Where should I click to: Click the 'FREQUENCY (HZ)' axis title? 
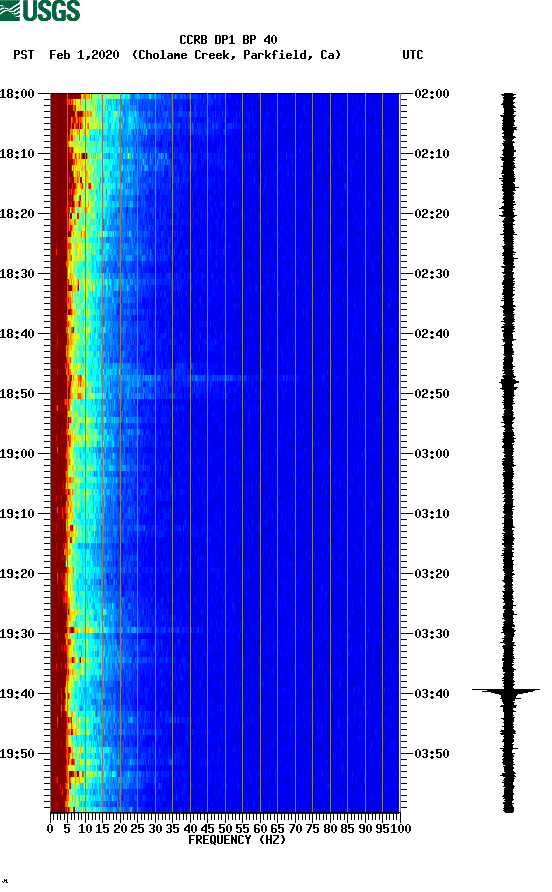point(237,840)
